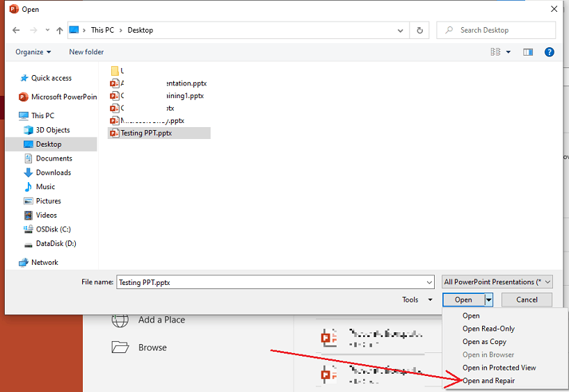Viewport: 569px width, 392px height.
Task: Open the Downloads folder
Action: point(47,172)
